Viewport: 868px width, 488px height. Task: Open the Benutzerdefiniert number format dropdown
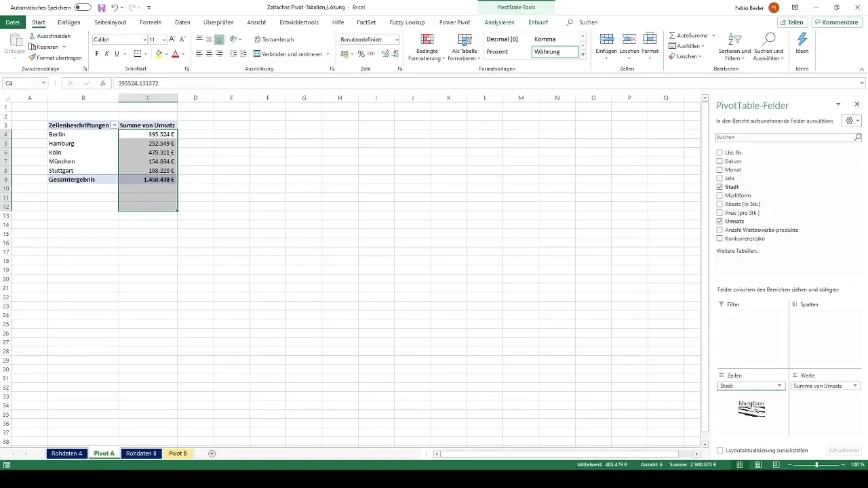pos(397,40)
